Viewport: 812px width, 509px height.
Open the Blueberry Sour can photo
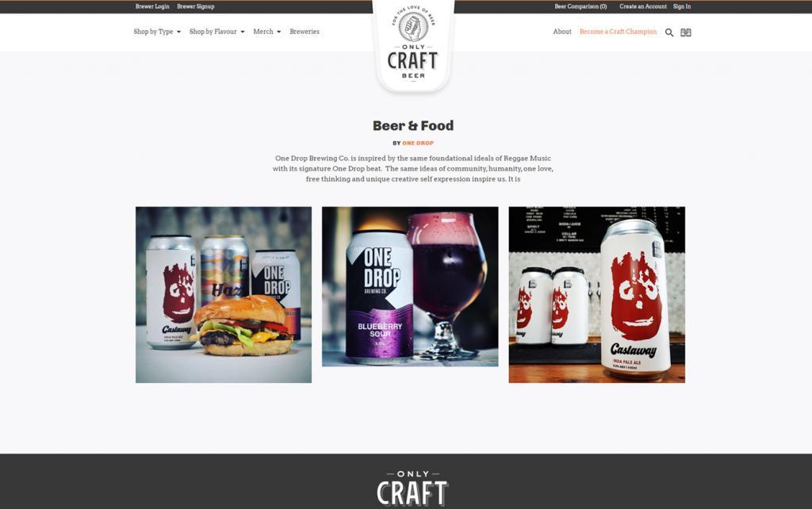point(410,286)
